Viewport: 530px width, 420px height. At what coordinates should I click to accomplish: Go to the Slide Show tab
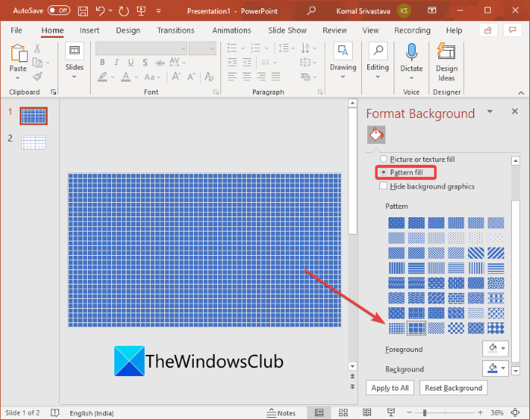pyautogui.click(x=287, y=30)
